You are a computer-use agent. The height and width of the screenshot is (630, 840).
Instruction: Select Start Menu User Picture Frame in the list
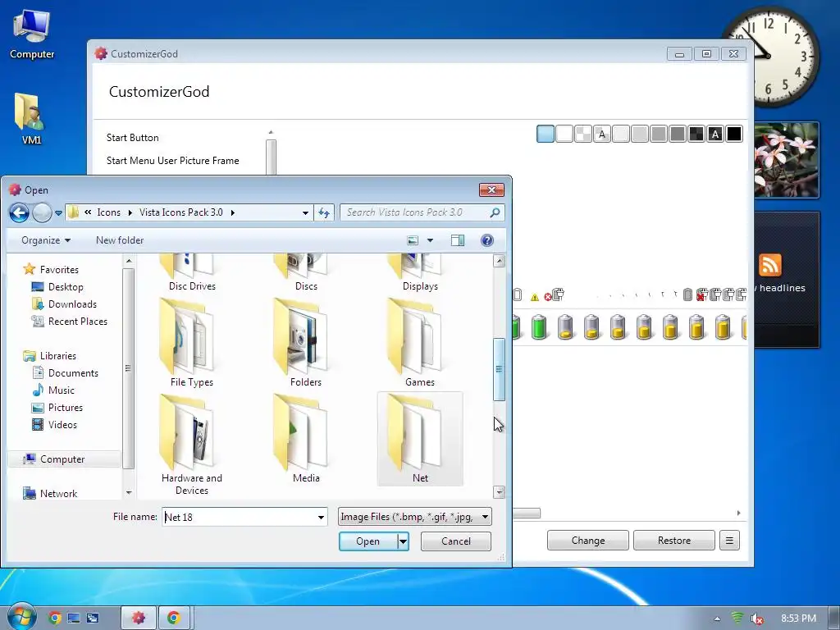click(x=172, y=161)
